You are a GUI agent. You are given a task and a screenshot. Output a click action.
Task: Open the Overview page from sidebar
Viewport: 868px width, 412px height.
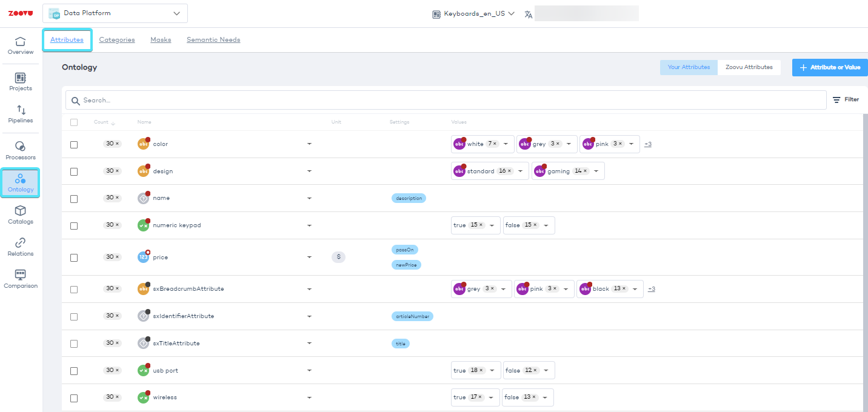pos(21,45)
